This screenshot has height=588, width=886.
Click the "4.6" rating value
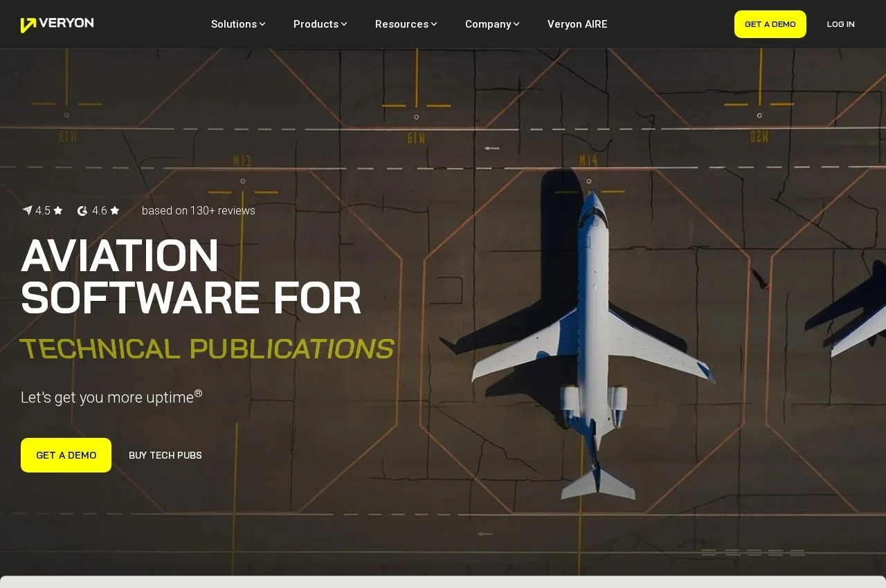click(100, 210)
